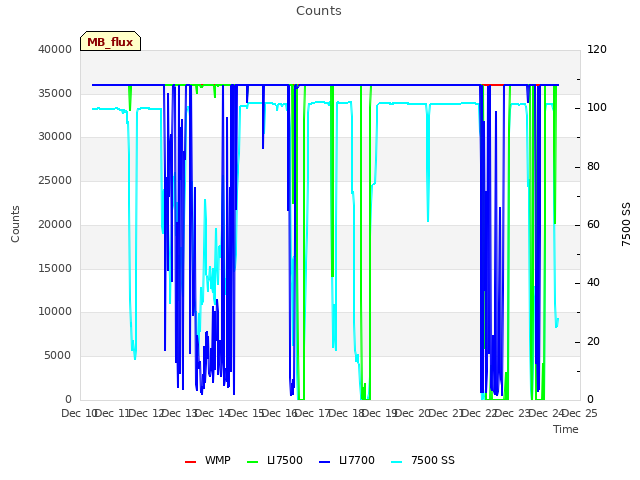Click the MB_flux label badge
The width and height of the screenshot is (640, 480).
[110, 42]
